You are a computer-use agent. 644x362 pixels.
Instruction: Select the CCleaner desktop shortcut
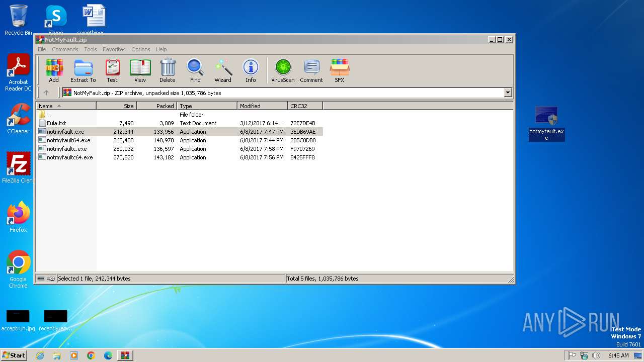[x=18, y=119]
